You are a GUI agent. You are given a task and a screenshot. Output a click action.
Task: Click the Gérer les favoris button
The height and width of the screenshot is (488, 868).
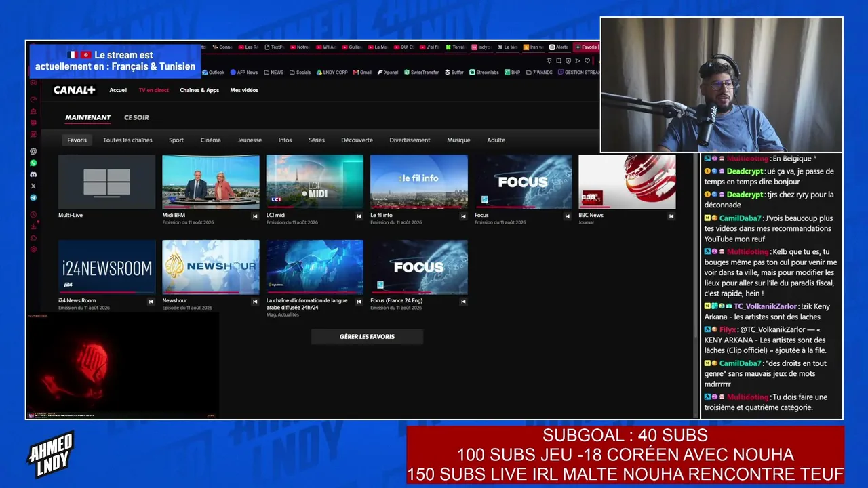click(x=367, y=337)
